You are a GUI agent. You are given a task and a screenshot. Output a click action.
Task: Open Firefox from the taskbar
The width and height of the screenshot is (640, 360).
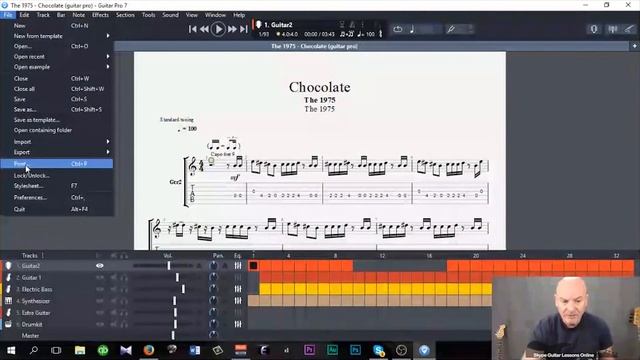pyautogui.click(x=149, y=350)
